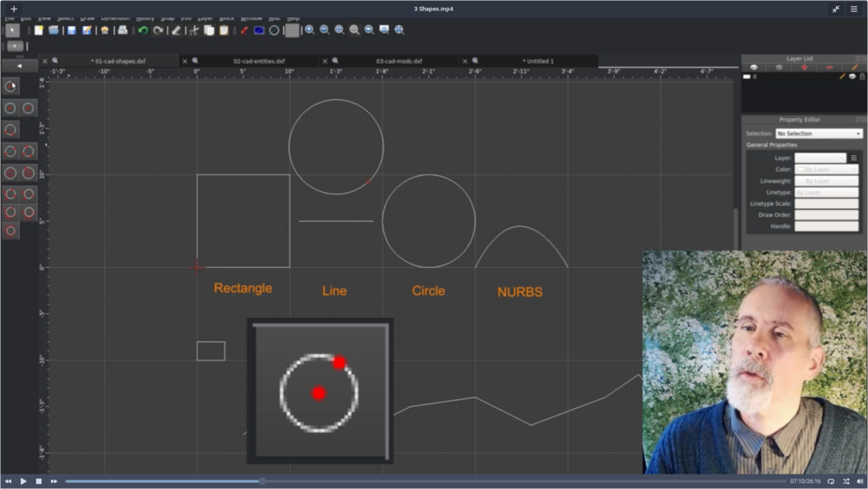Select the concentric circle tool
This screenshot has height=489, width=868.
point(10,173)
